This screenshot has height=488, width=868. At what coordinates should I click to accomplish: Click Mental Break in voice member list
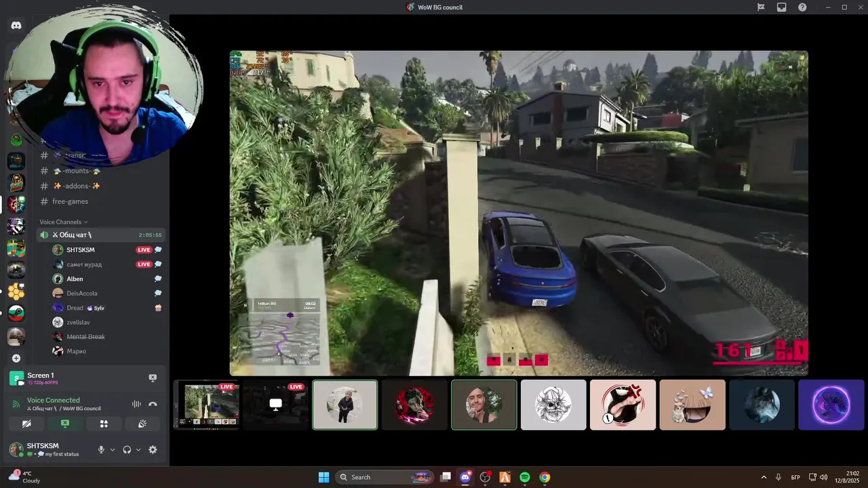click(85, 337)
